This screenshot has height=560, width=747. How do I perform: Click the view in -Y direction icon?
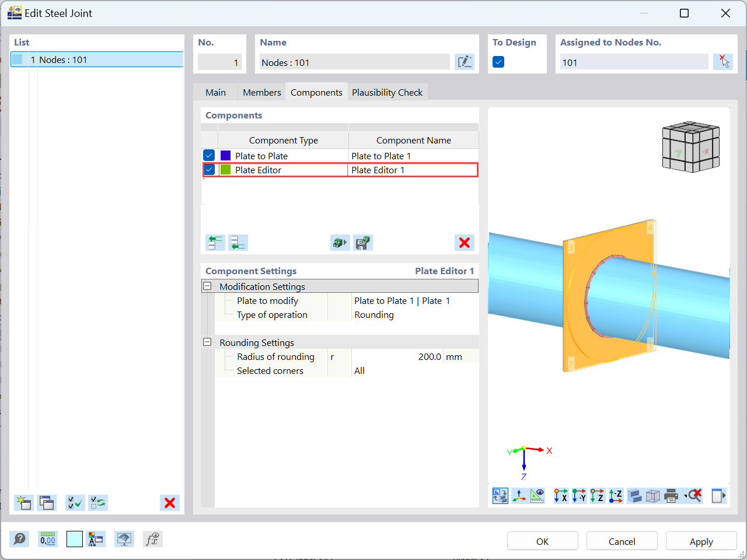coord(578,496)
